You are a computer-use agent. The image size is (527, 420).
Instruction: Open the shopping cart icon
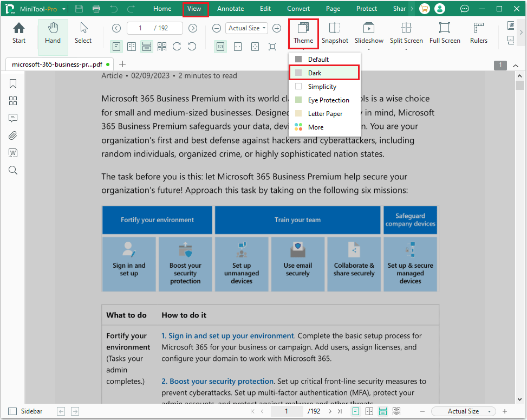pyautogui.click(x=425, y=9)
